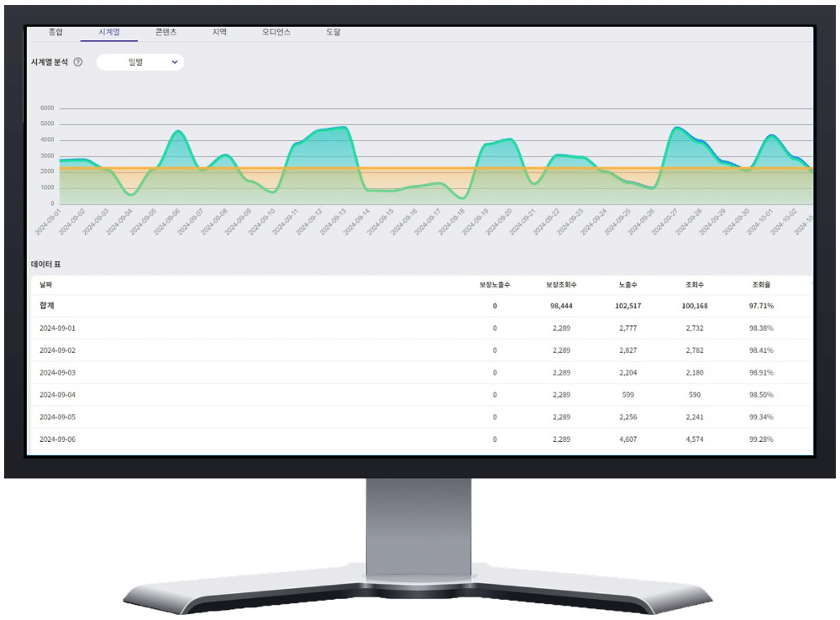Open the 일별 period dropdown
840x620 pixels.
139,62
